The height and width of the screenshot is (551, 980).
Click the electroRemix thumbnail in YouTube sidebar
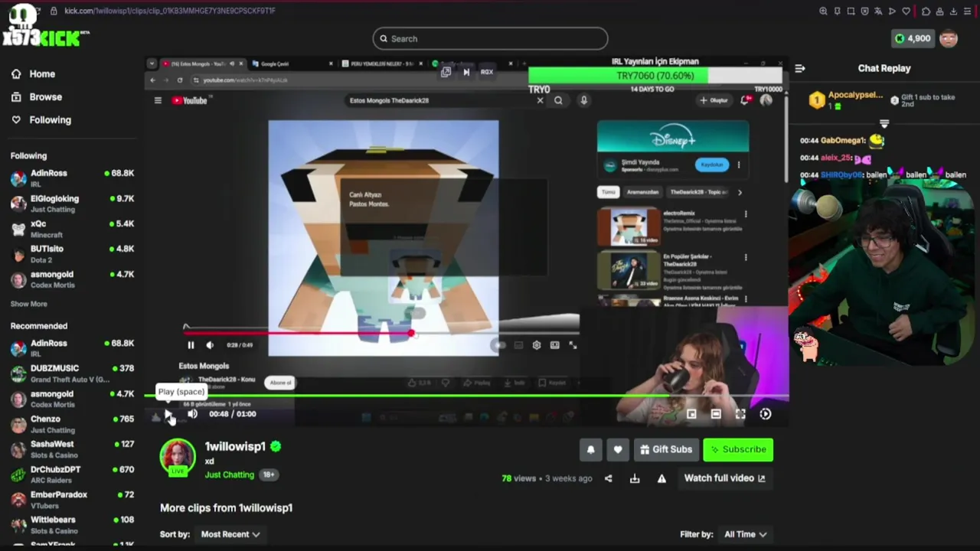click(x=629, y=227)
